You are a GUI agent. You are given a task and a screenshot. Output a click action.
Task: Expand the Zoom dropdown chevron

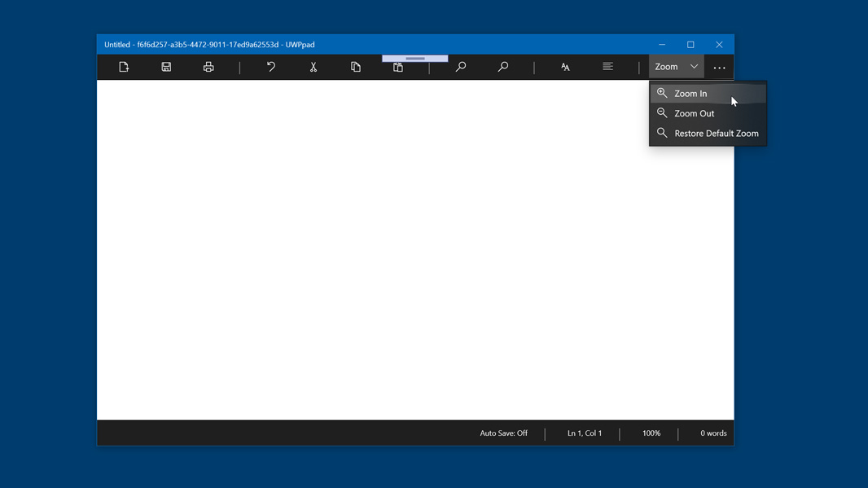tap(694, 67)
